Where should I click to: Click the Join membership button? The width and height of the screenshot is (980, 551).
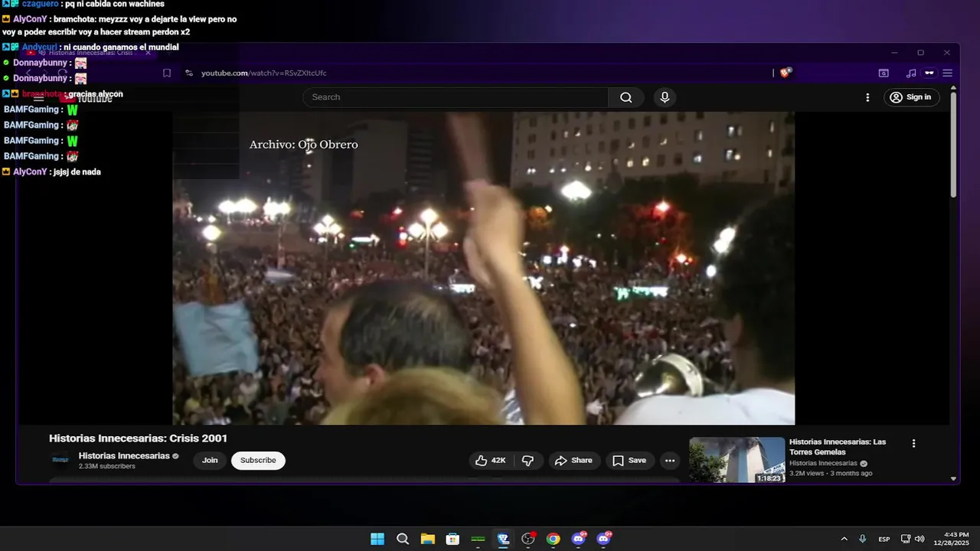tap(210, 460)
